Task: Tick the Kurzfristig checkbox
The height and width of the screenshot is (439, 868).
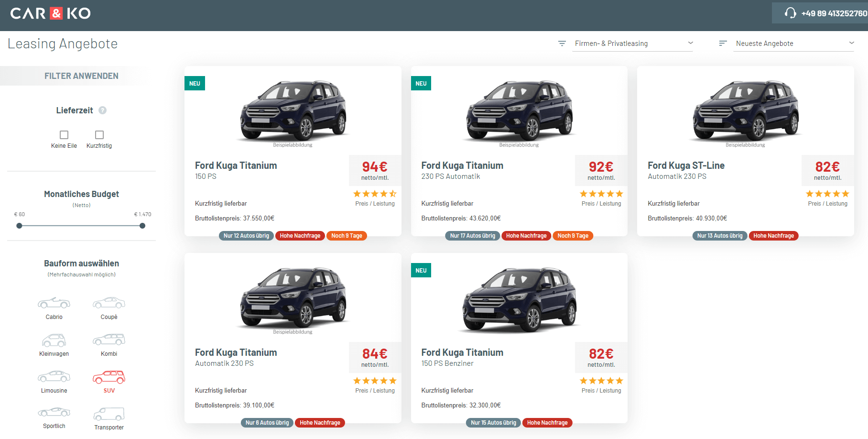Action: pos(99,135)
